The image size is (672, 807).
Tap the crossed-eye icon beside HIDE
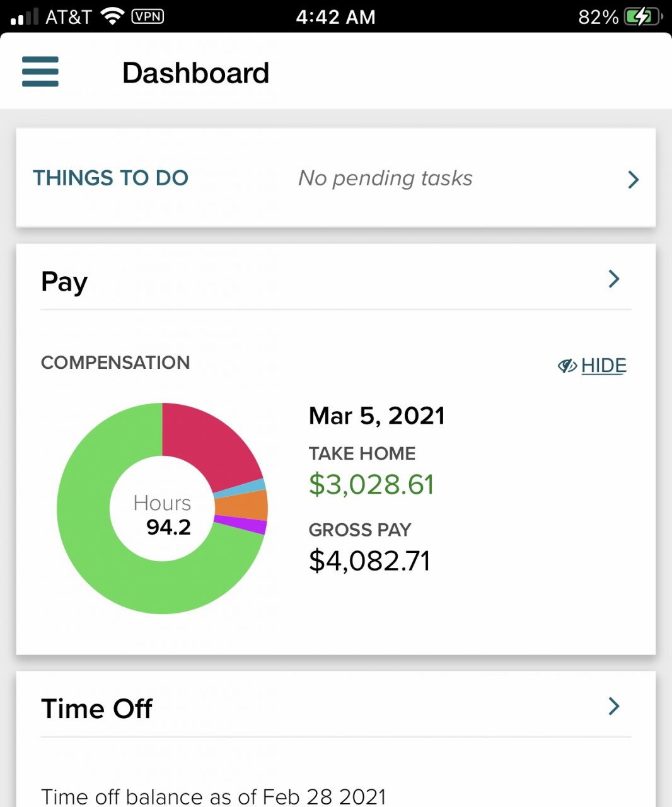(x=567, y=366)
